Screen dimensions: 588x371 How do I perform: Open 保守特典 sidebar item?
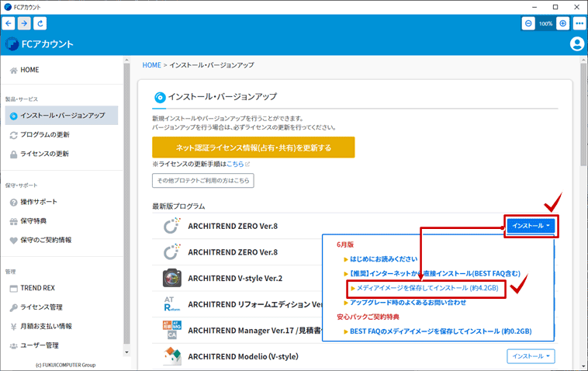point(33,221)
